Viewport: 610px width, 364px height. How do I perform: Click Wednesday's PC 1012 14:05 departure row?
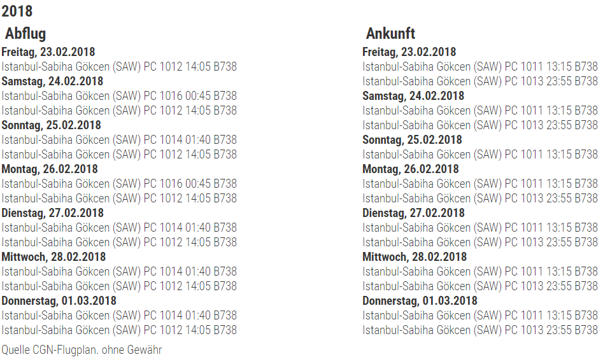119,286
